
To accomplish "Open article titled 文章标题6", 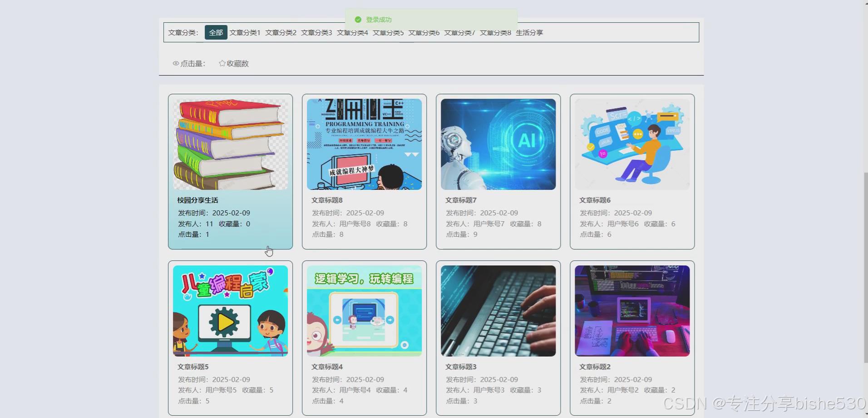I will click(595, 200).
